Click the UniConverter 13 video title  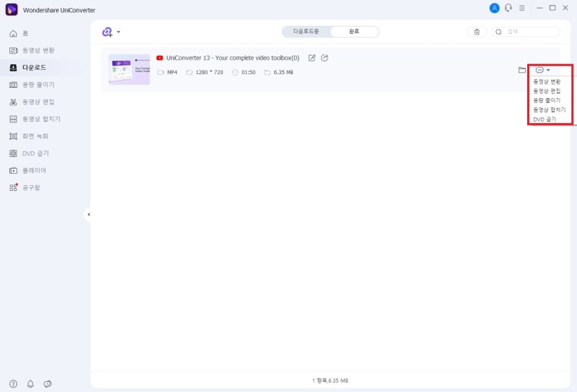(232, 58)
